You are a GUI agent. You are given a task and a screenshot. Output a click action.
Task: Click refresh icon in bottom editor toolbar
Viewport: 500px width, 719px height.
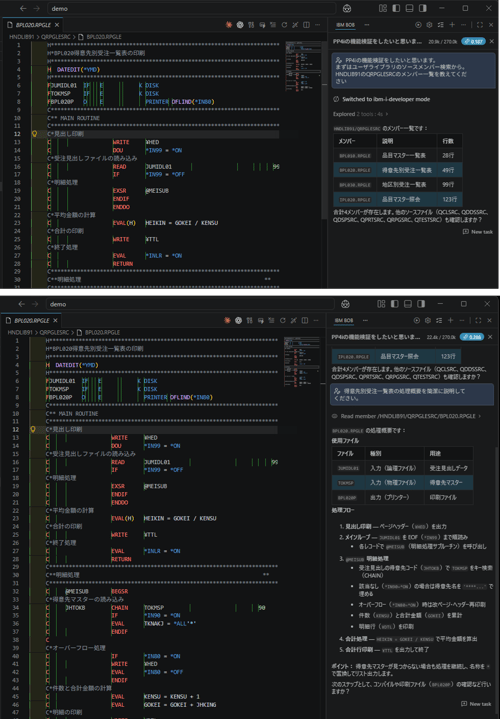pos(283,321)
